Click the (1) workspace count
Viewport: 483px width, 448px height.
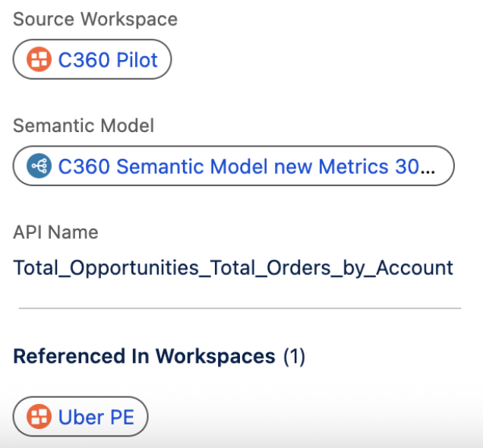tap(294, 356)
